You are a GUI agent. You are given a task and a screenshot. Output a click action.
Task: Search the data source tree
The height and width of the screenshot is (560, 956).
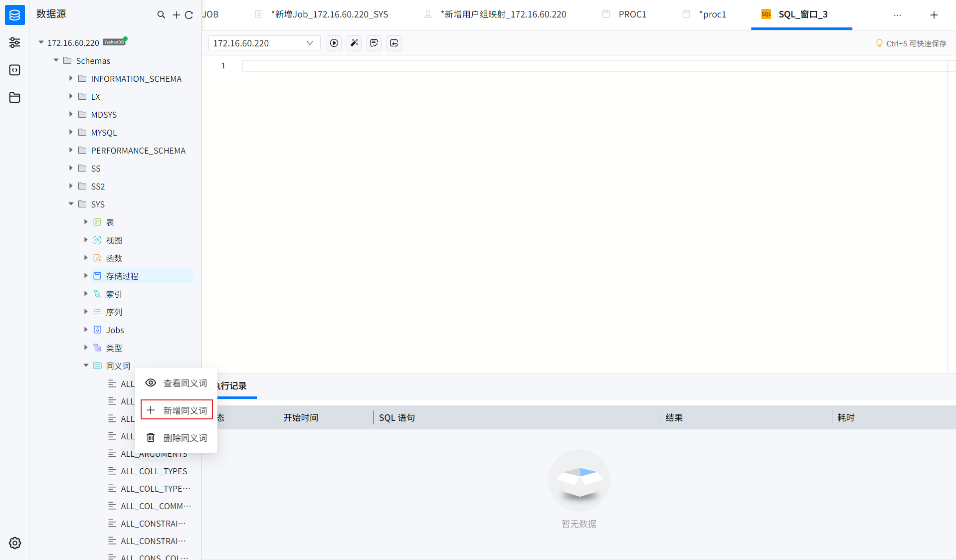coord(161,15)
